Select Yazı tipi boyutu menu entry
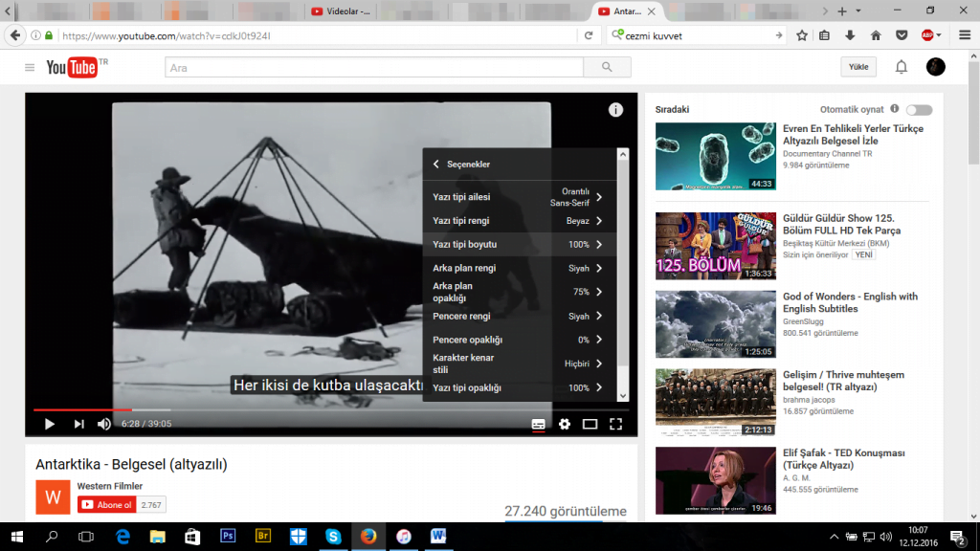Viewport: 980px width, 551px height. click(518, 245)
